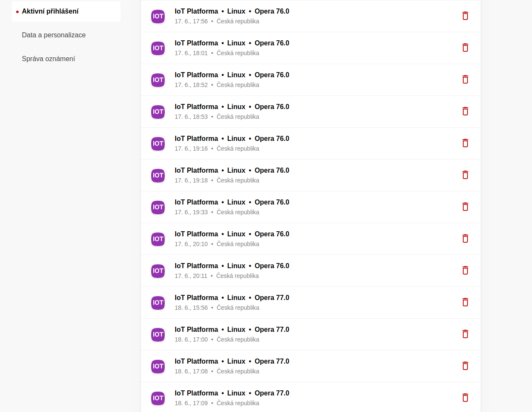The image size is (532, 412).
Task: Delete the session from 17. 6., 18:53
Action: coord(465,111)
